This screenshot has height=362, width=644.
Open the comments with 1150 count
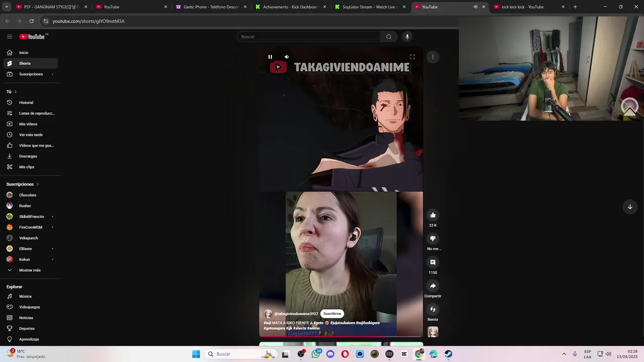(433, 262)
